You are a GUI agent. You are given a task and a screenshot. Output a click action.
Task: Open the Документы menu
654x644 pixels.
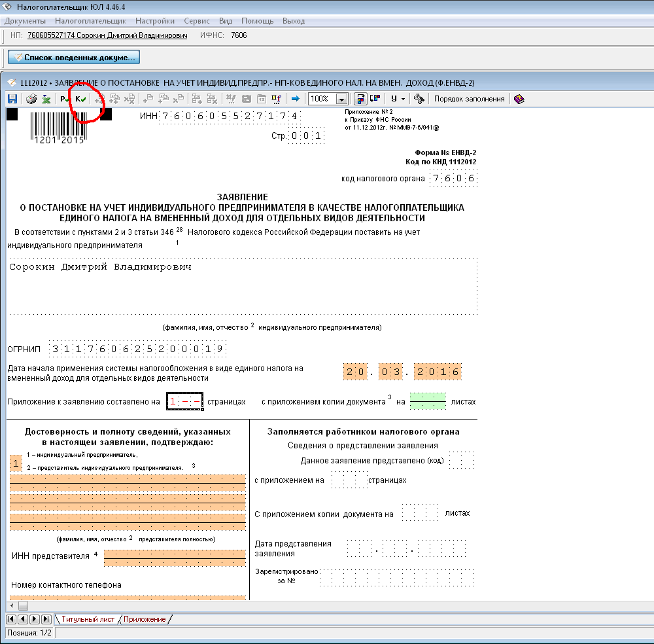[x=25, y=21]
